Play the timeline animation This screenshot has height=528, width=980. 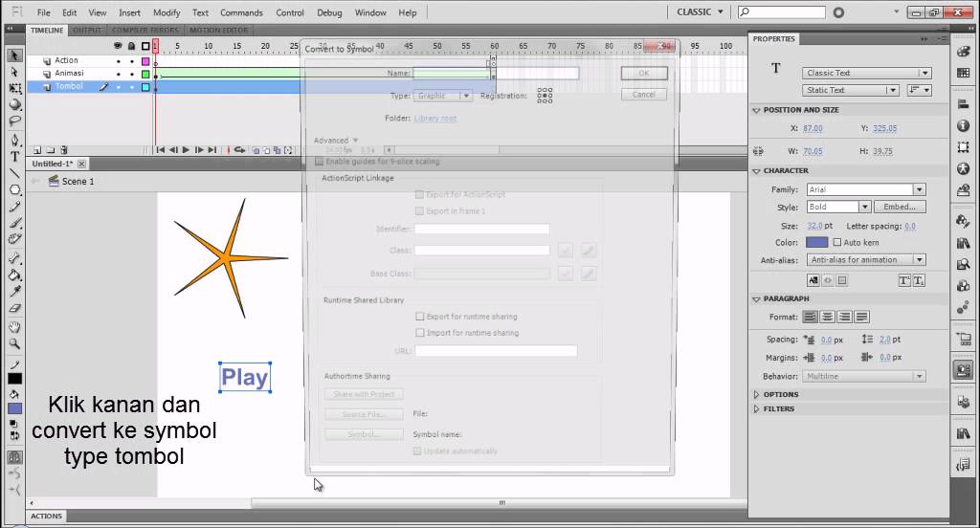[x=186, y=150]
